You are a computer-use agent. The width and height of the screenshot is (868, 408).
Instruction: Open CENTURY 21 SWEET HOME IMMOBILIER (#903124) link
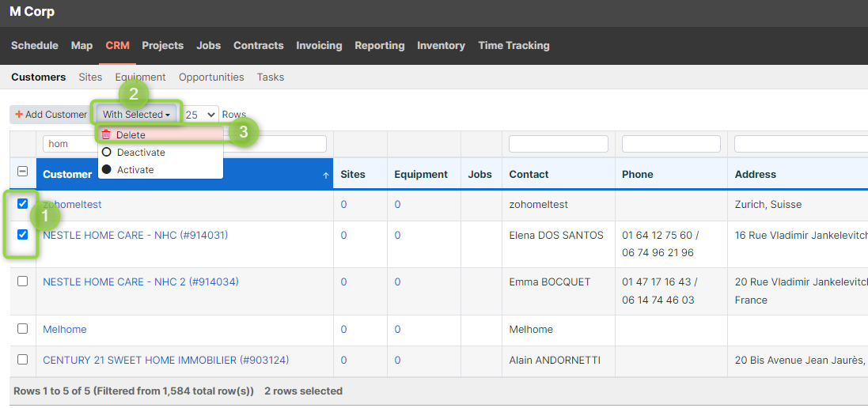[x=166, y=360]
